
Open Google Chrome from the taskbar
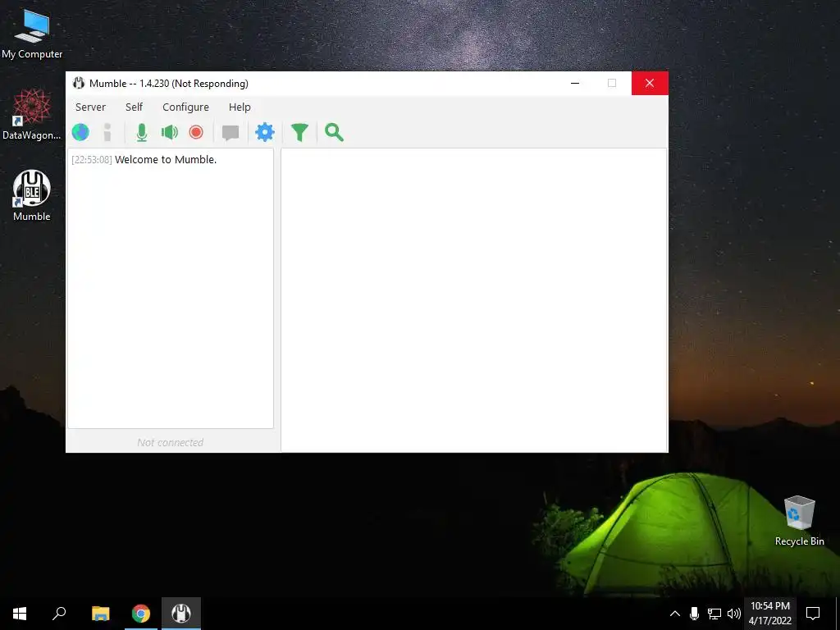(x=141, y=614)
